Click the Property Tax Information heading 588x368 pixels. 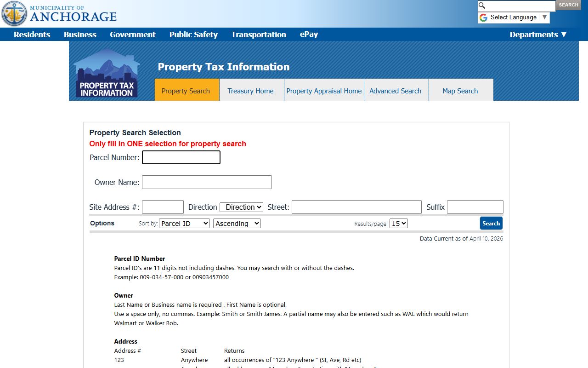(x=224, y=67)
